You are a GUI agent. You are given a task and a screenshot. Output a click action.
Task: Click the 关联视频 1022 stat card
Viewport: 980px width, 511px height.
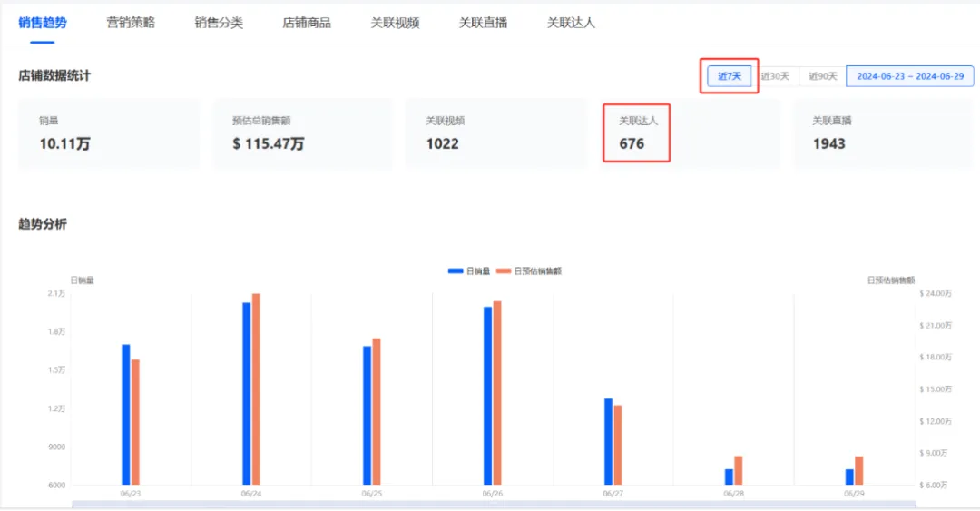[495, 133]
